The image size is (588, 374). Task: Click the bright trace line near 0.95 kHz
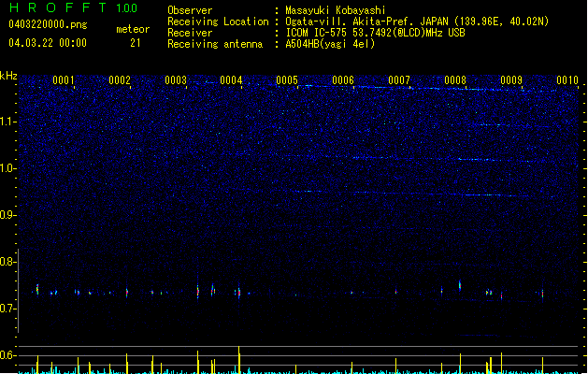pyautogui.click(x=409, y=194)
